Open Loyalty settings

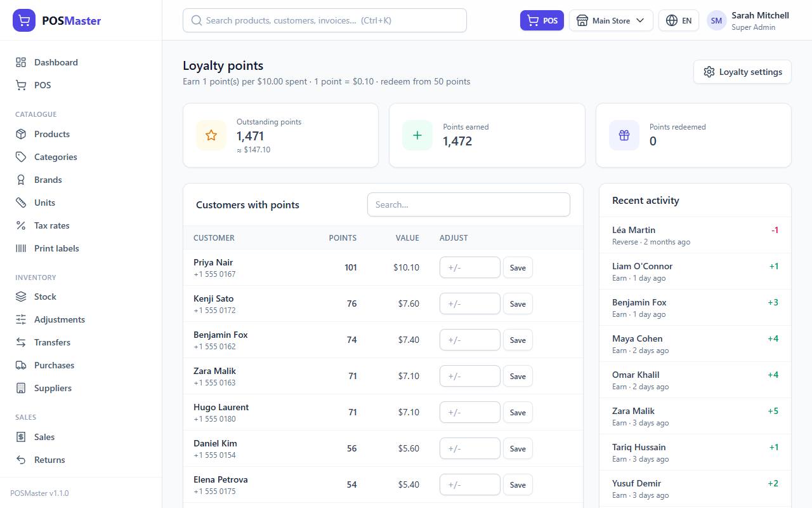click(x=742, y=72)
